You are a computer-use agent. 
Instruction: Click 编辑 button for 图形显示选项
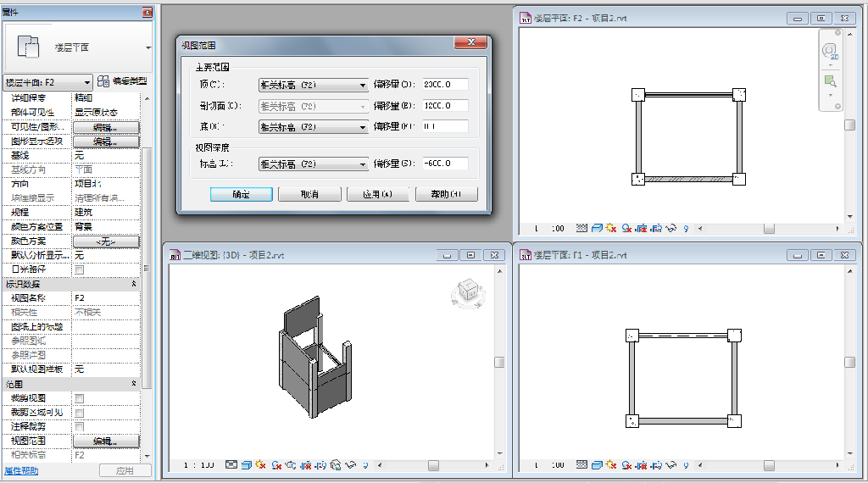[106, 142]
